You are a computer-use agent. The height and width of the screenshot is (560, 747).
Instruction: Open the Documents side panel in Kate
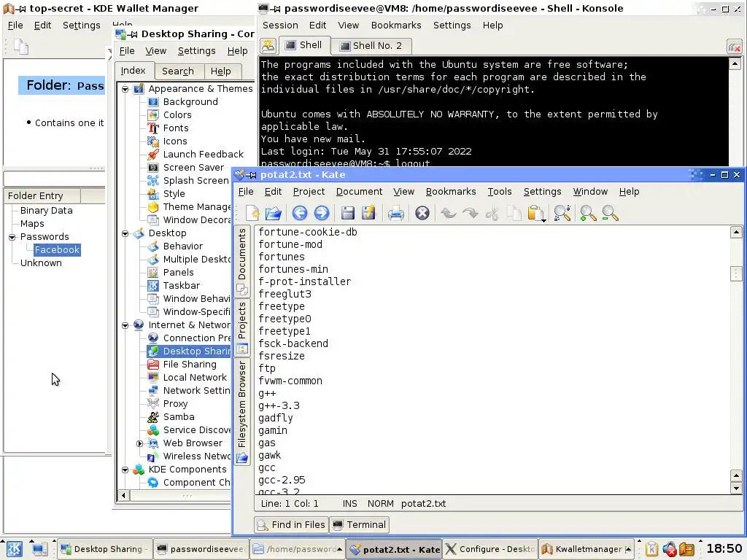point(242,262)
